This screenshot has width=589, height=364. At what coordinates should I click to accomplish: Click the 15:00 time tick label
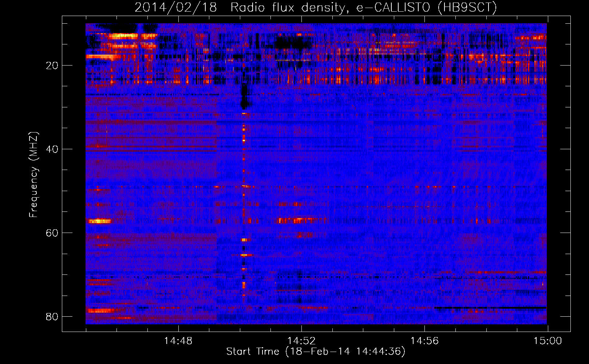click(x=548, y=341)
